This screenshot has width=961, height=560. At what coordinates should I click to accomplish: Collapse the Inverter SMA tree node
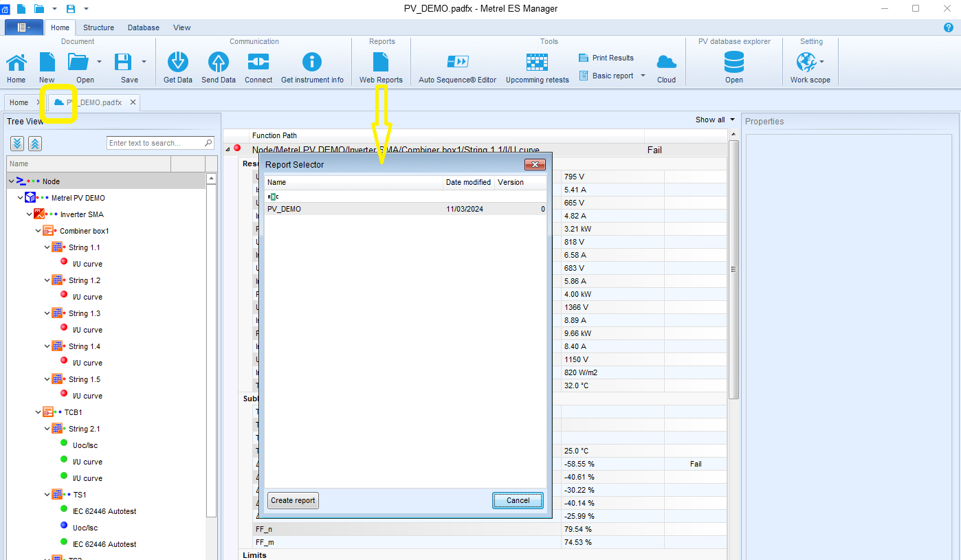(30, 214)
